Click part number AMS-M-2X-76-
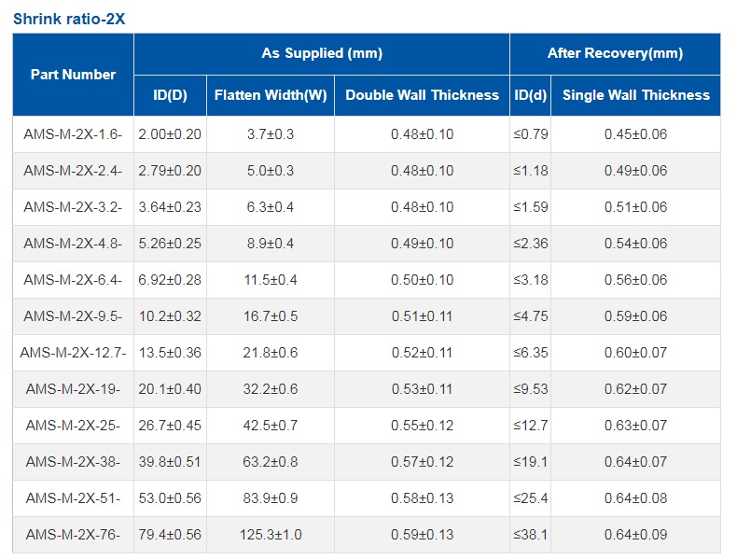The image size is (737, 560). click(x=73, y=535)
